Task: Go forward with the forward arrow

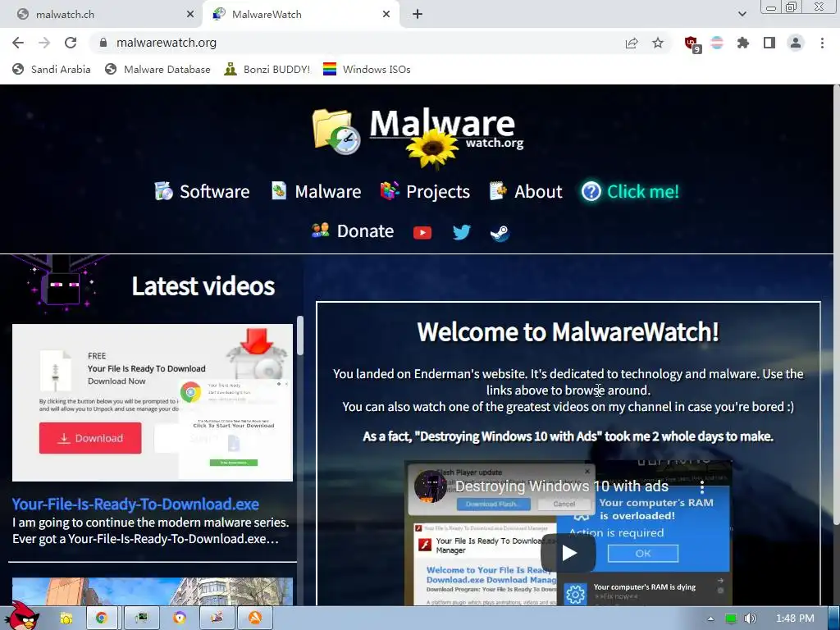Action: pos(44,43)
